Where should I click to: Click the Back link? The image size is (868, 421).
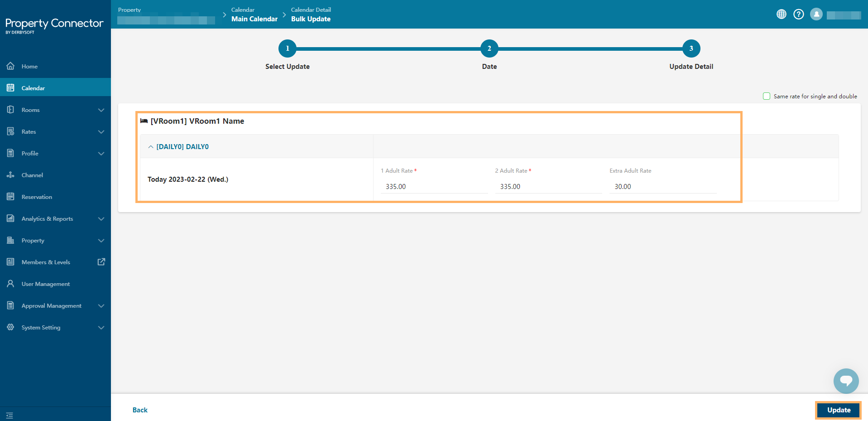point(140,410)
